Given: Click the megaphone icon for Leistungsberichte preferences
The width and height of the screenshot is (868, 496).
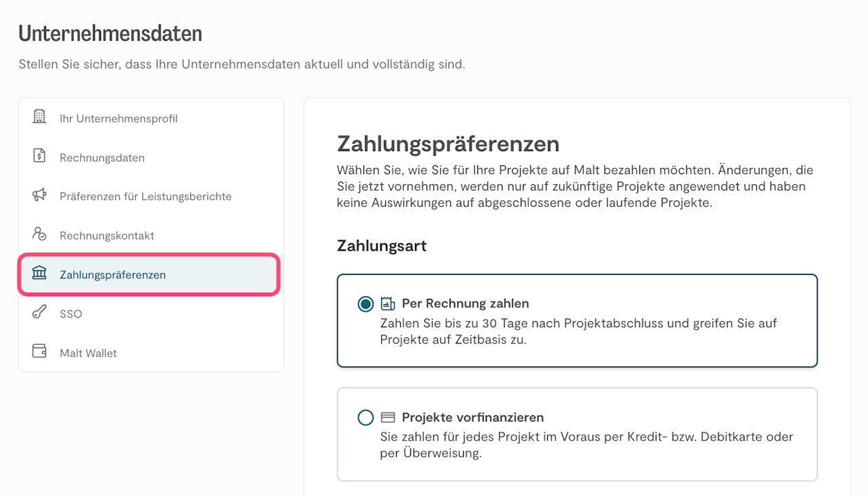Looking at the screenshot, I should pyautogui.click(x=39, y=195).
